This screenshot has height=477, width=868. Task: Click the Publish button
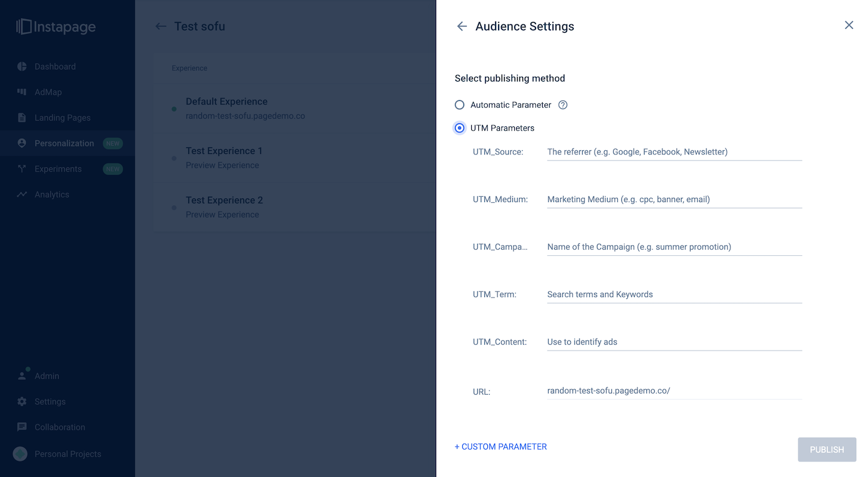coord(826,449)
